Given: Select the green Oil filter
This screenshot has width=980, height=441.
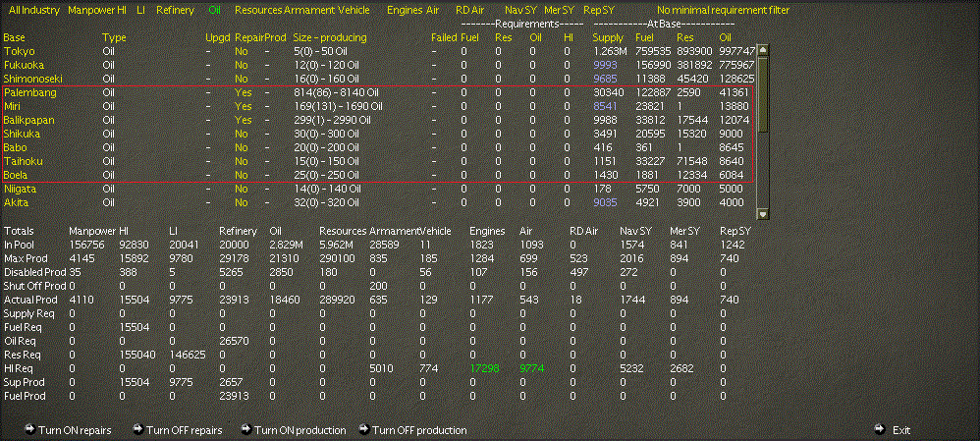Looking at the screenshot, I should tap(215, 11).
